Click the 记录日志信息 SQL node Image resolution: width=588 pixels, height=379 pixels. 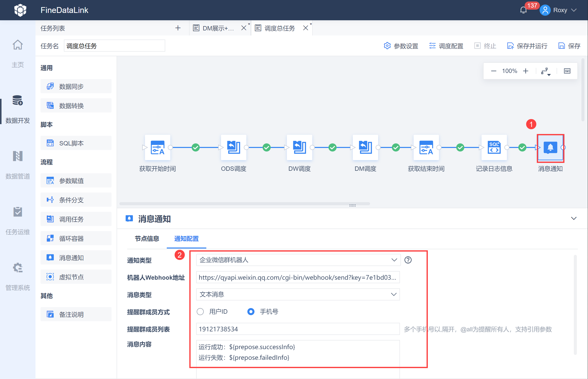coord(494,147)
